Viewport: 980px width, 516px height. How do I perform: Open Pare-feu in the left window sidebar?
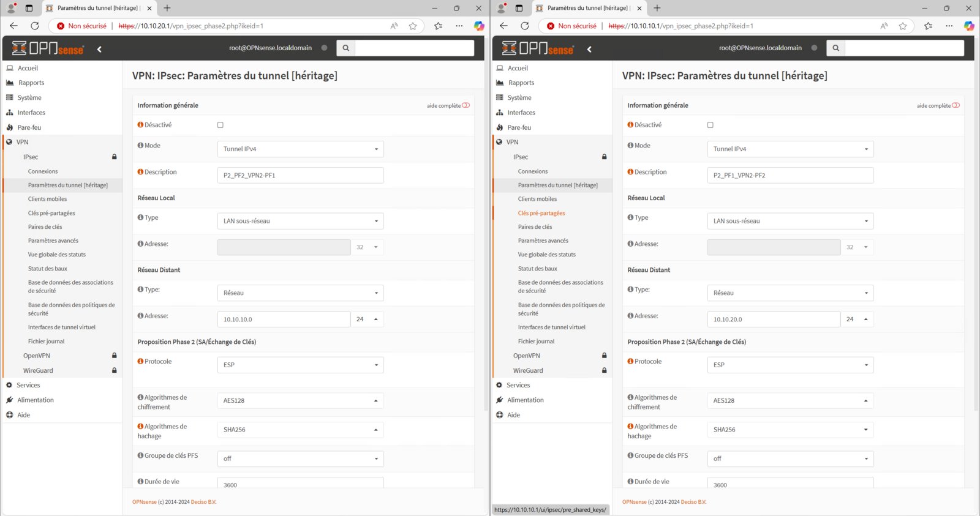pos(29,127)
